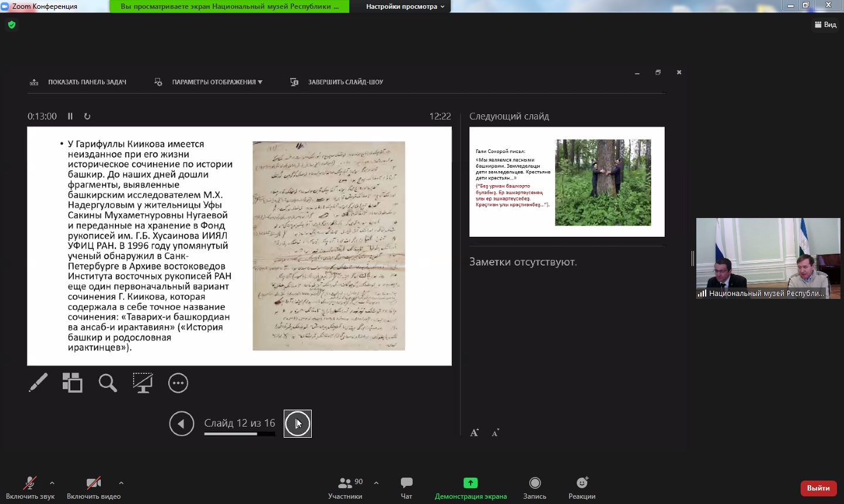Expand video options arrow beside camera
This screenshot has height=504, width=844.
[121, 483]
